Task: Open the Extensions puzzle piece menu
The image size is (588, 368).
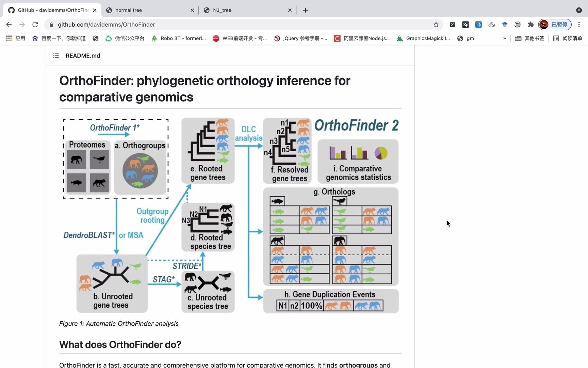Action: 530,25
